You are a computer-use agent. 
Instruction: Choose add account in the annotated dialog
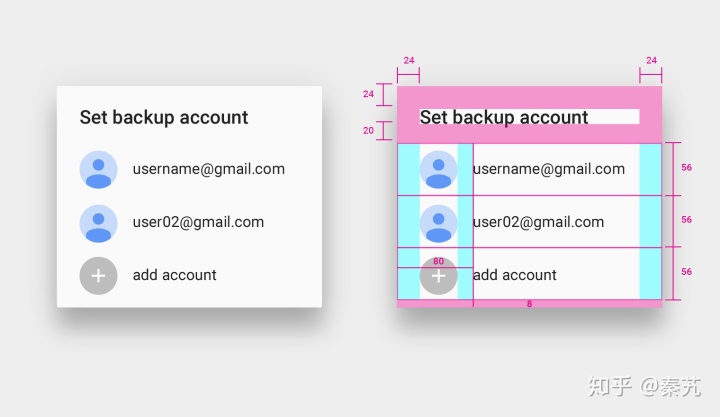[x=515, y=275]
